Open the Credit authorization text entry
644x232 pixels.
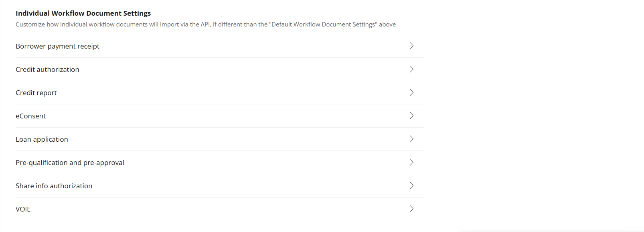[47, 69]
